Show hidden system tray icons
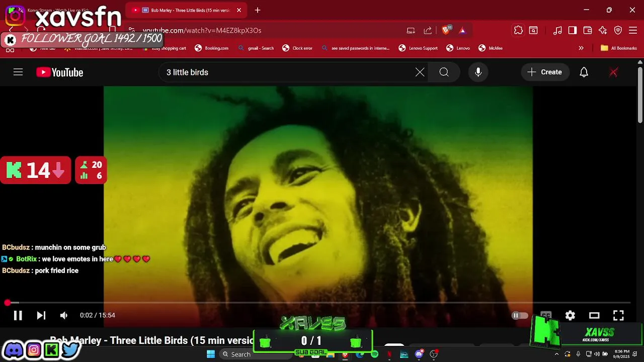This screenshot has width=644, height=362. tap(556, 354)
